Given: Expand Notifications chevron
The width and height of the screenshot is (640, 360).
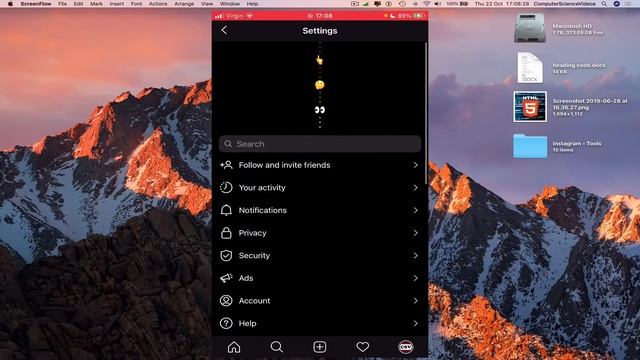Looking at the screenshot, I should (415, 210).
